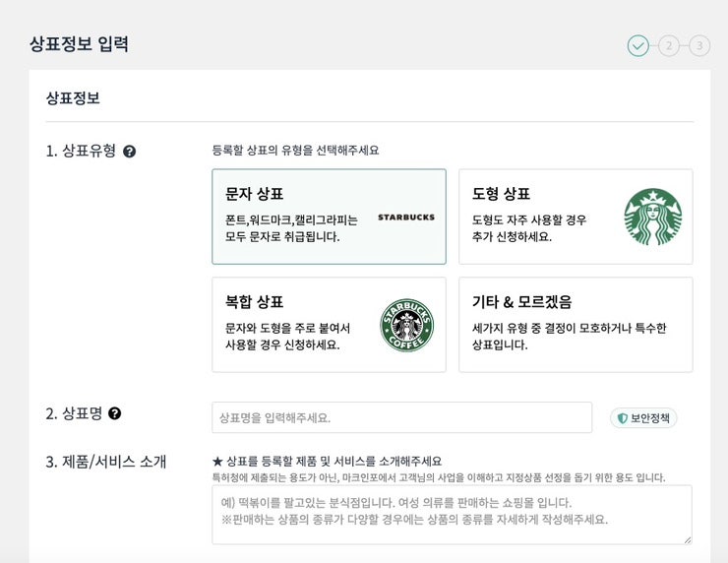Select the 문자 상표 trademark type
The image size is (728, 563).
click(x=329, y=217)
